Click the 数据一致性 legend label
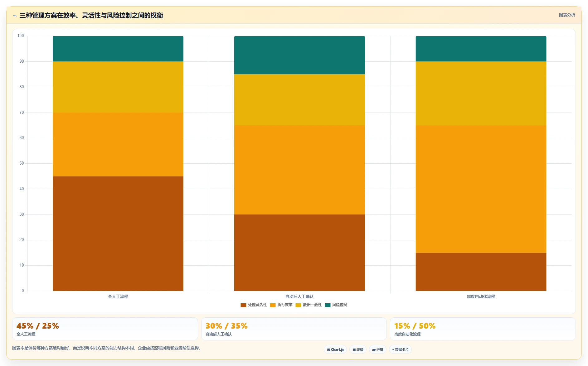 312,305
